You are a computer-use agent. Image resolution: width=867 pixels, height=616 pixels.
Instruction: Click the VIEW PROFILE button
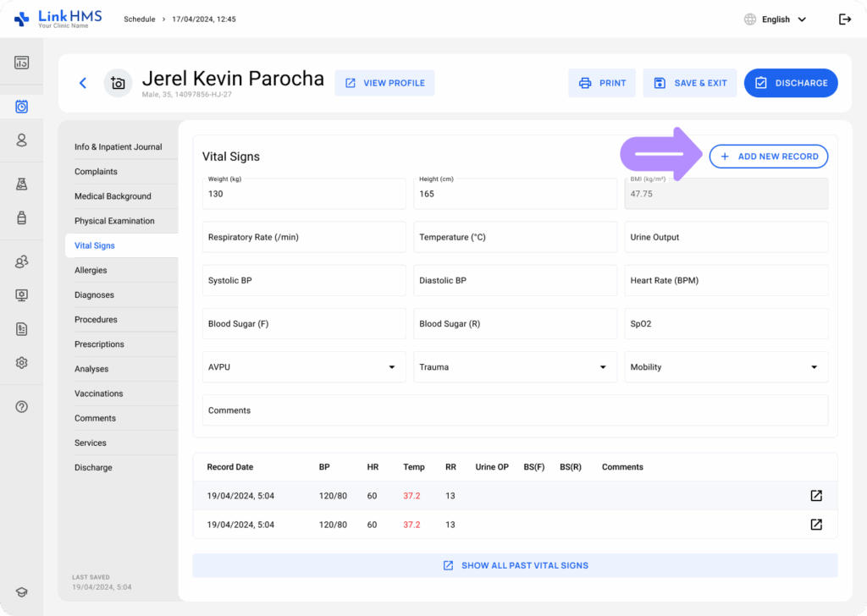click(385, 83)
